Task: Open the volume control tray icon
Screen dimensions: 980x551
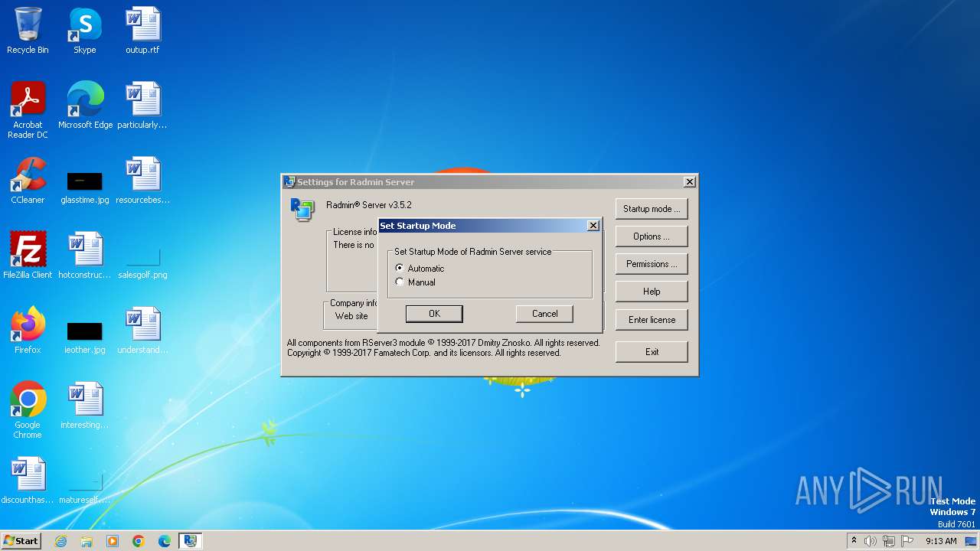Action: (871, 541)
